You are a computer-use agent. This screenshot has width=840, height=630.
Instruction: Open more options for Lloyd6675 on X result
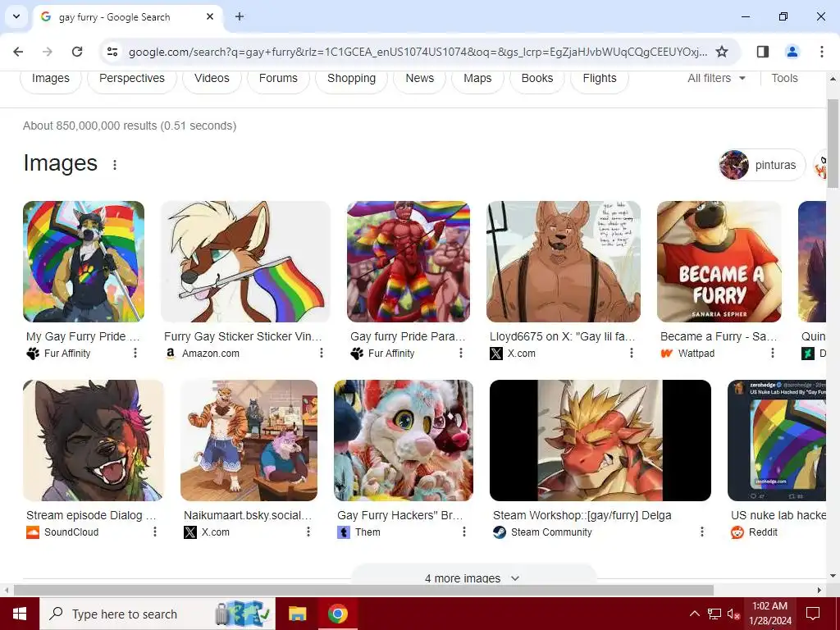click(631, 353)
